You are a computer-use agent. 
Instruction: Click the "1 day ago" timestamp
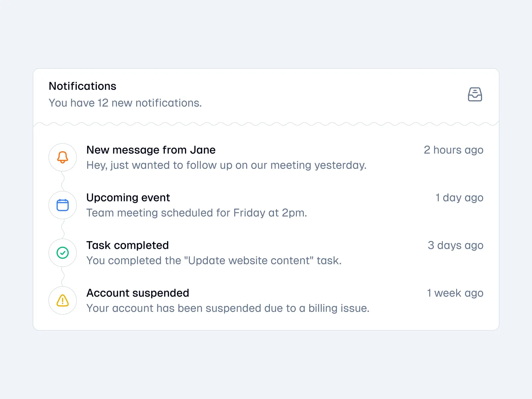(459, 198)
